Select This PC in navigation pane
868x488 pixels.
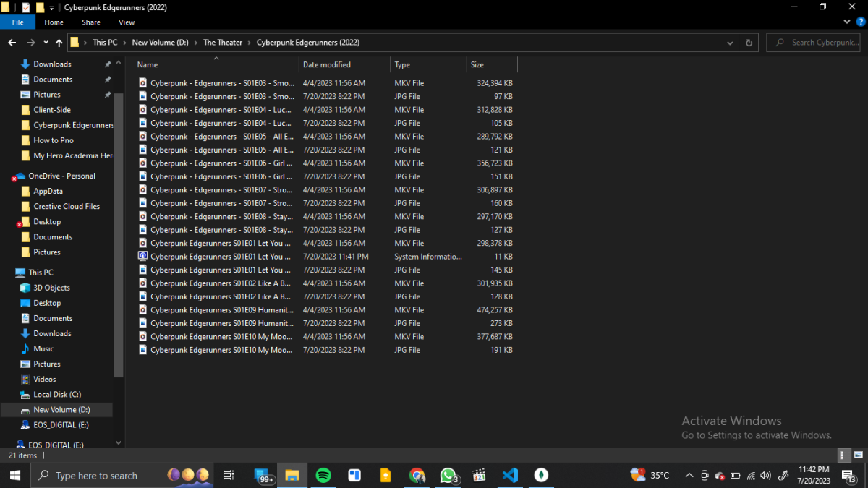[x=41, y=273]
